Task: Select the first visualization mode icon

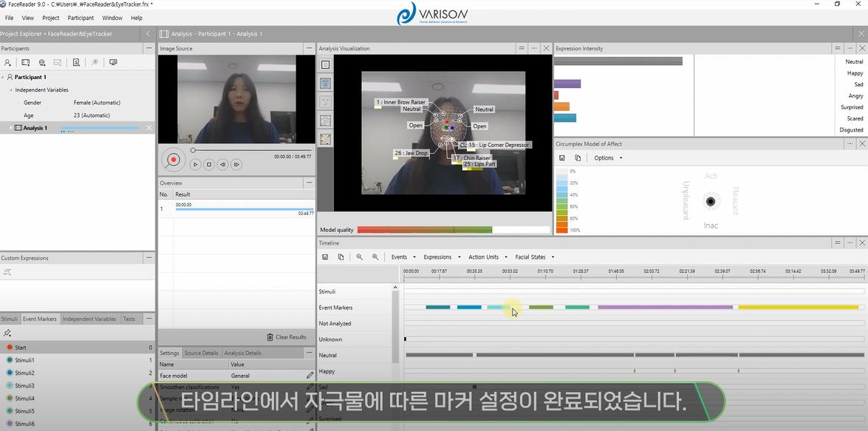Action: (x=326, y=65)
